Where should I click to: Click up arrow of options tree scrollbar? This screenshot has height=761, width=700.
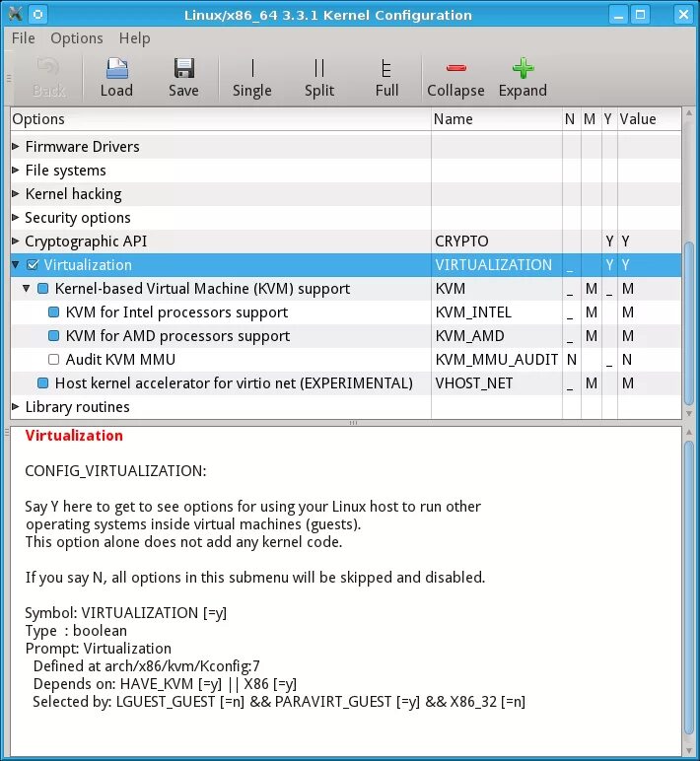click(688, 113)
